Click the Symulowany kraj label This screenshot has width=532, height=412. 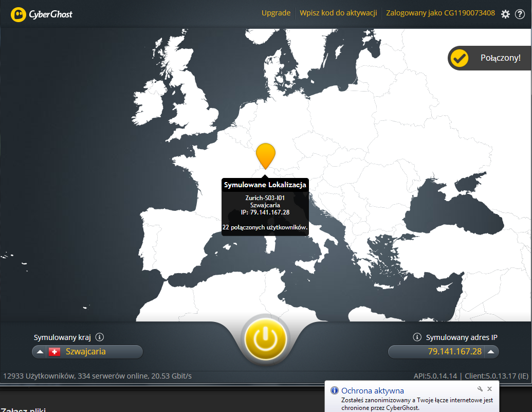(x=62, y=337)
